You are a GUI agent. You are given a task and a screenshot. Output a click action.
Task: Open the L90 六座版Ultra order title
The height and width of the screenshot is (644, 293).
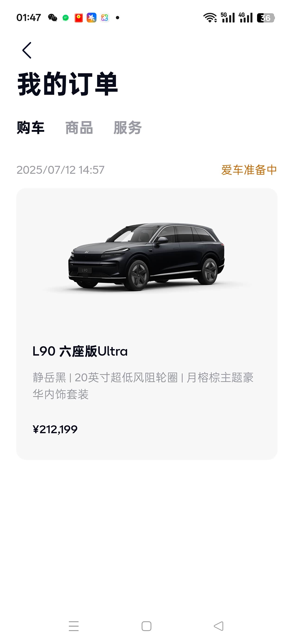(x=80, y=351)
